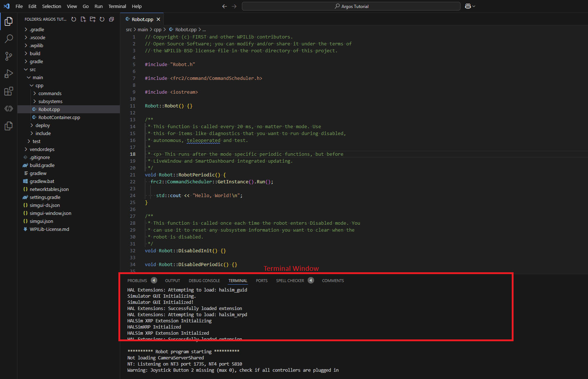Screen dimensions: 588x379
Task: Click the Copilot icon in title bar
Action: 468,6
